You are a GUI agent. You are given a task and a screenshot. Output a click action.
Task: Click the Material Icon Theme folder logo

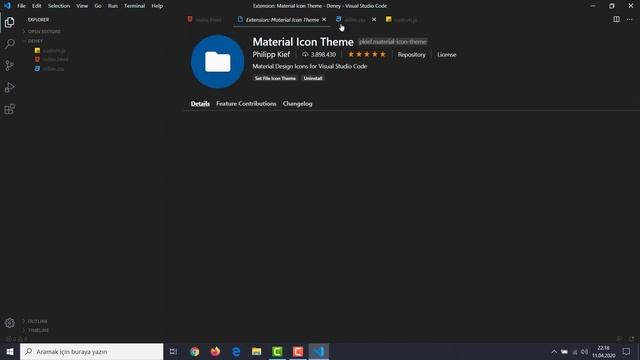tap(218, 62)
